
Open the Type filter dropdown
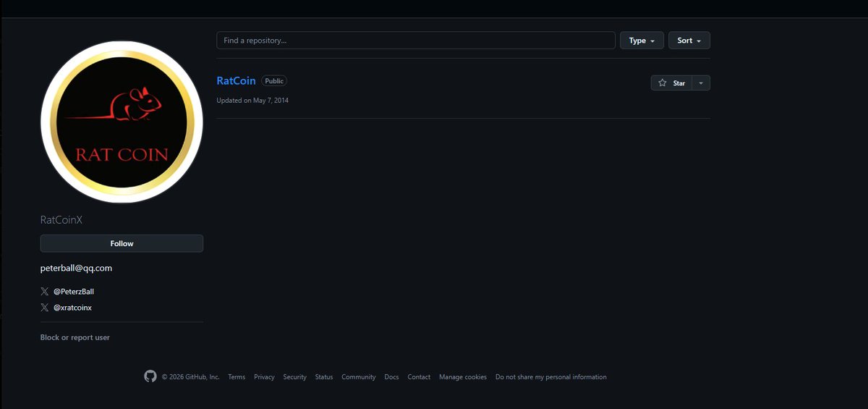(x=642, y=41)
